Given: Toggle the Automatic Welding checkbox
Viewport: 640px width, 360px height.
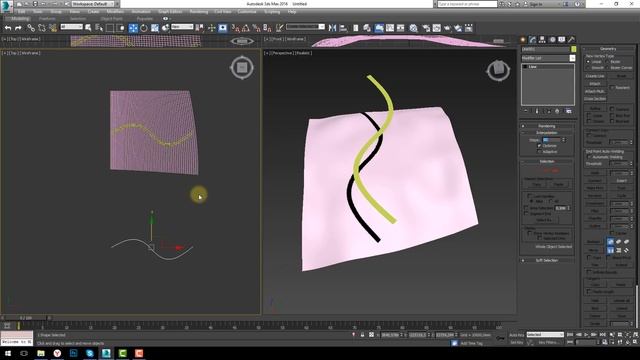Looking at the screenshot, I should click(589, 157).
